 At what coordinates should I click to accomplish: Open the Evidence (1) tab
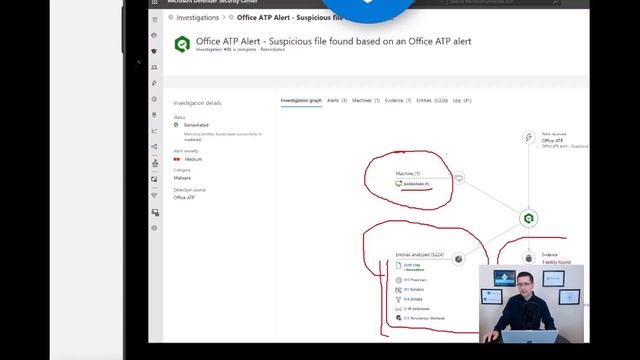click(x=398, y=100)
